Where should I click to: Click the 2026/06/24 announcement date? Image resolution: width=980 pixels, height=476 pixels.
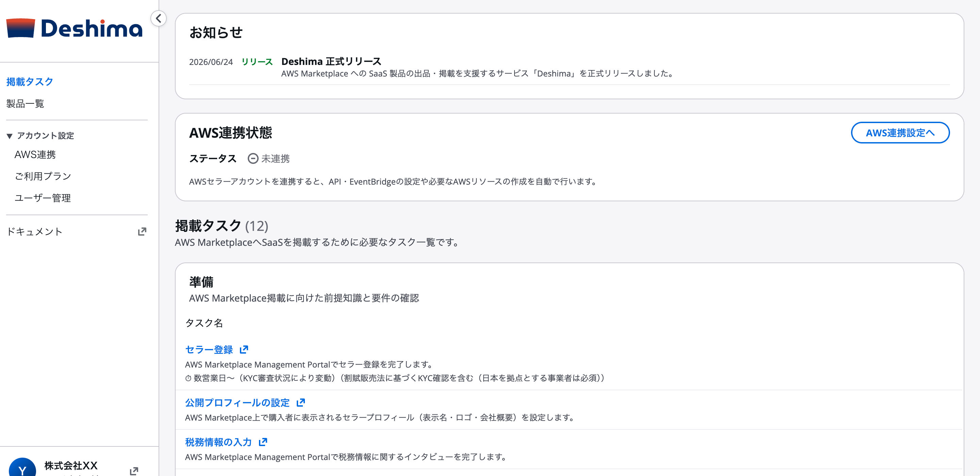211,62
